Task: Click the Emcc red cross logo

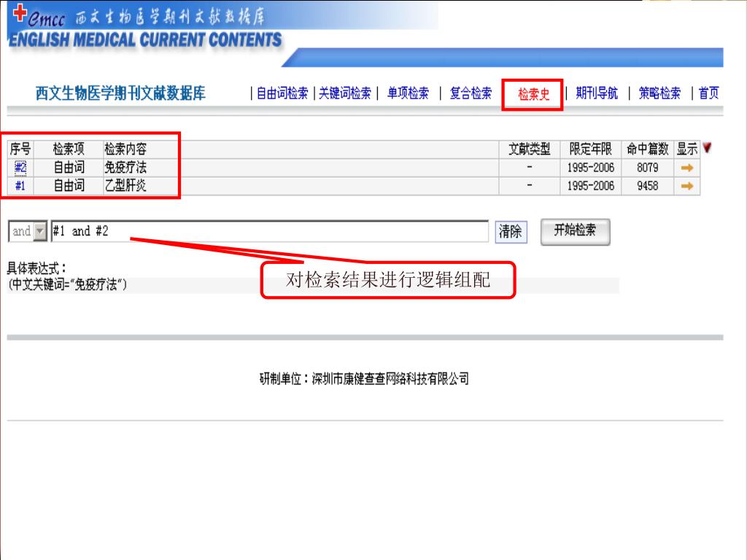Action: (20, 12)
